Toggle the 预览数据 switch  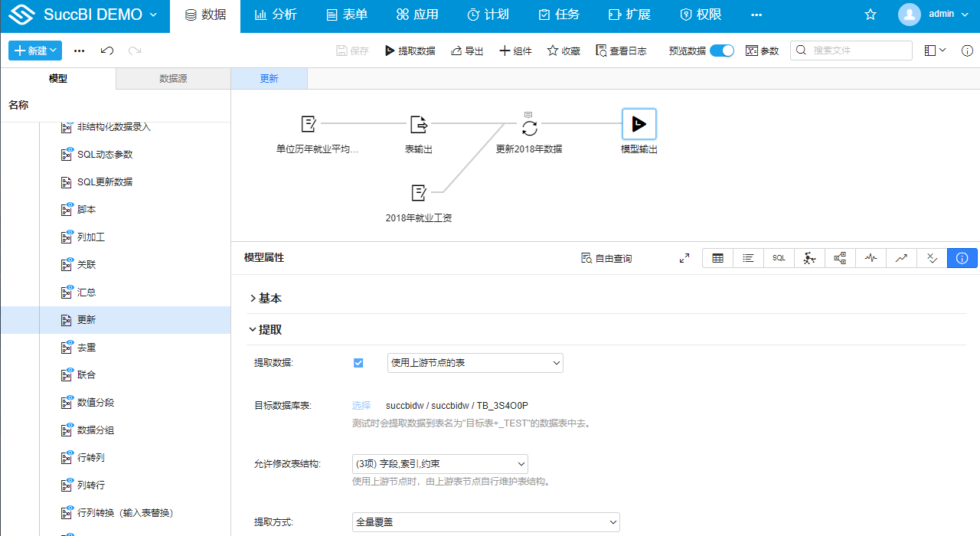[x=721, y=51]
